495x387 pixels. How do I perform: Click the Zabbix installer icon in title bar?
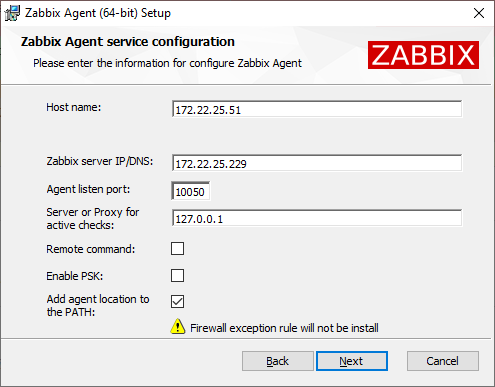pyautogui.click(x=12, y=13)
